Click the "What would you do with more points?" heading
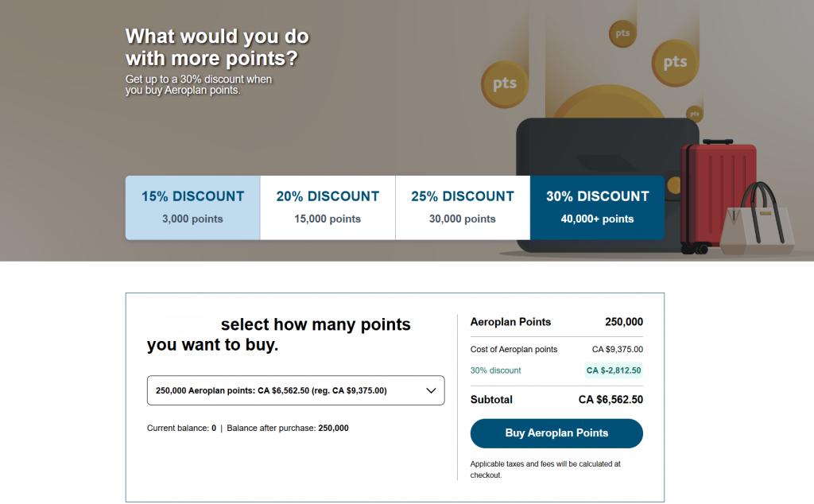Screen dimensions: 814x504 click(217, 47)
